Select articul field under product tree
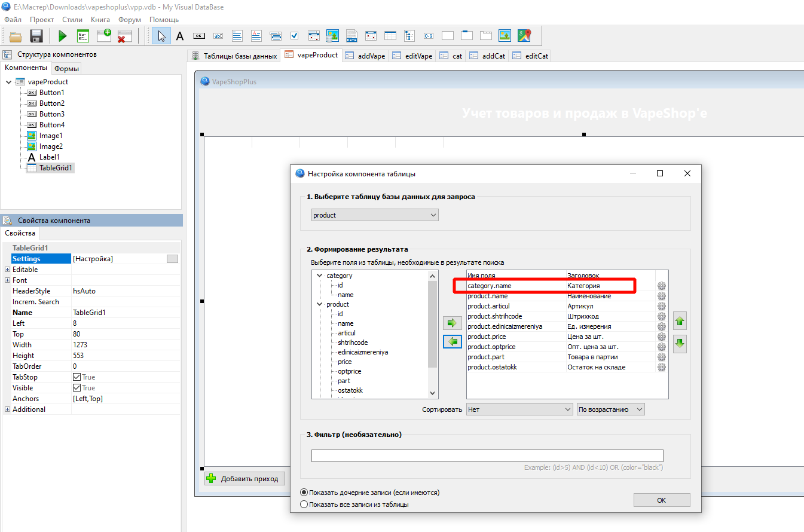804x532 pixels. [347, 333]
